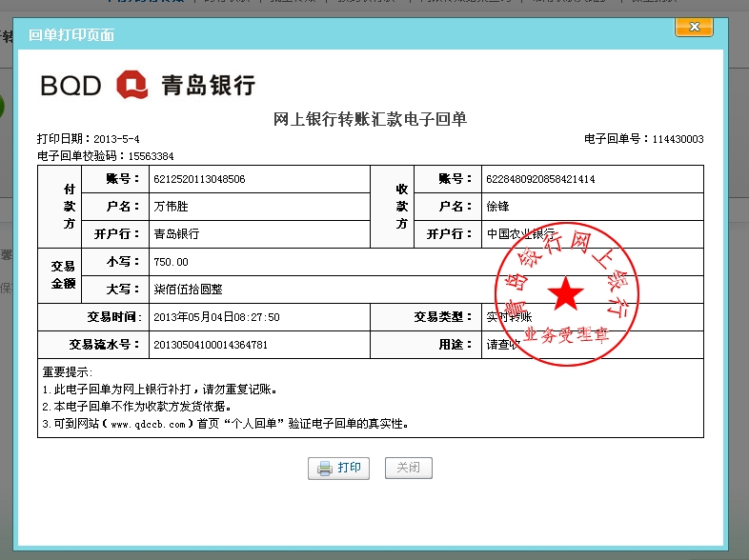Click transaction time 2013年05月04日08:27:50
Screen dimensions: 749x560
pos(216,317)
